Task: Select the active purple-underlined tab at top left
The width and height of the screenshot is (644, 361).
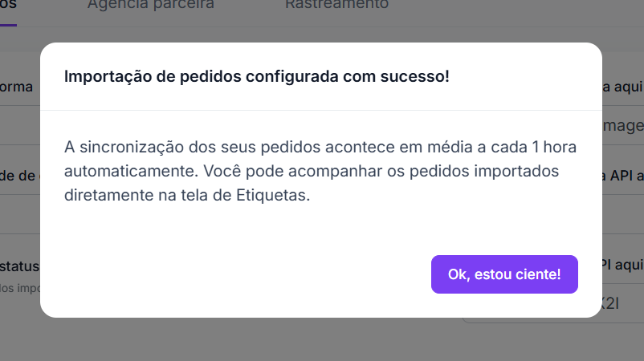Action: (x=8, y=8)
